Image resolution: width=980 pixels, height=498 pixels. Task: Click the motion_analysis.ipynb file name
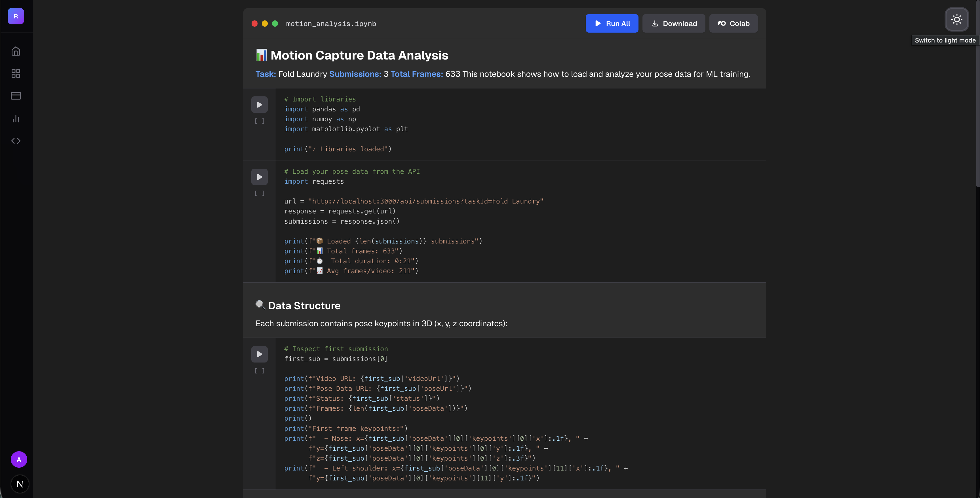331,24
